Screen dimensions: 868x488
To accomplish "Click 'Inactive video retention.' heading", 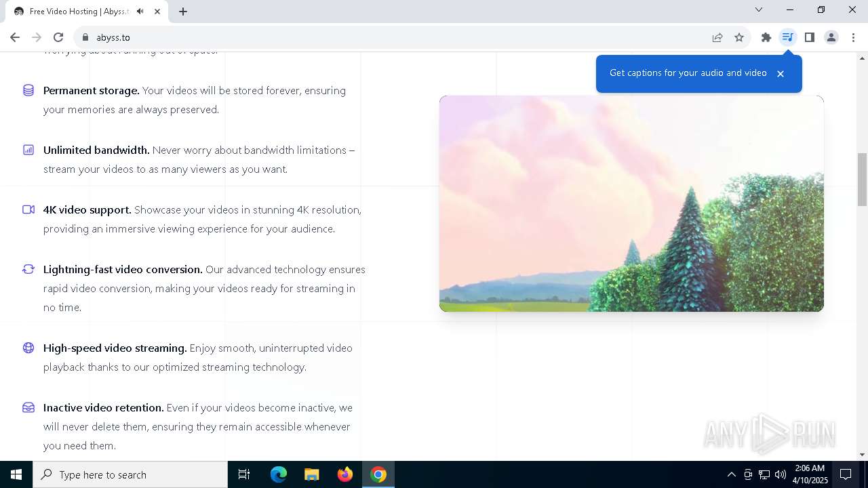I will 104,407.
